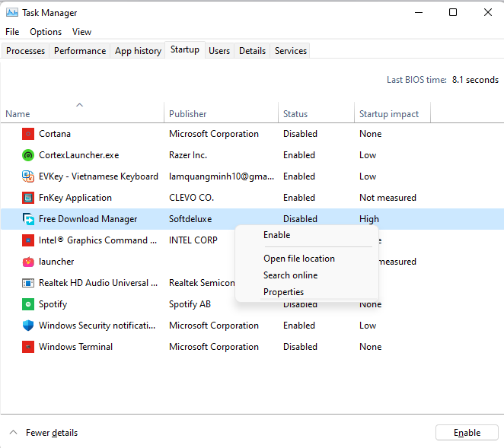This screenshot has height=448, width=504.
Task: Click Not measured impact for FnKey Application
Action: point(388,198)
